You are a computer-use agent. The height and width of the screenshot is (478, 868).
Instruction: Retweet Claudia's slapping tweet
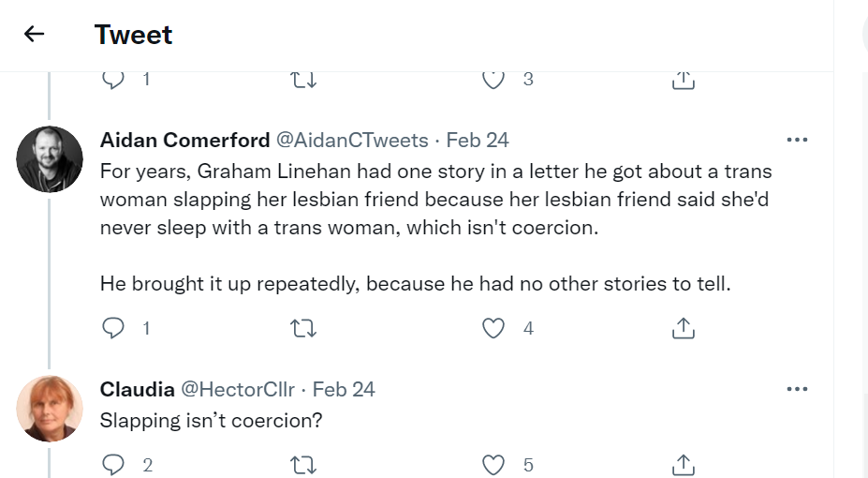pos(304,464)
